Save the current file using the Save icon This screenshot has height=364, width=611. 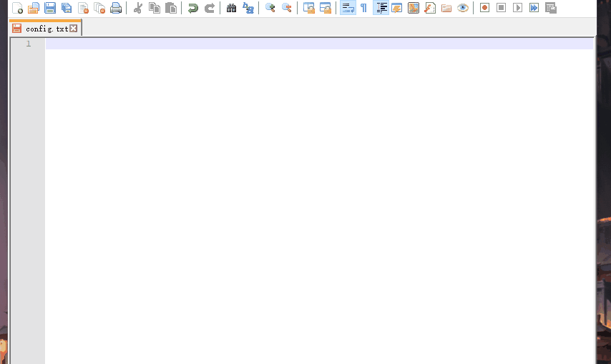coord(50,8)
